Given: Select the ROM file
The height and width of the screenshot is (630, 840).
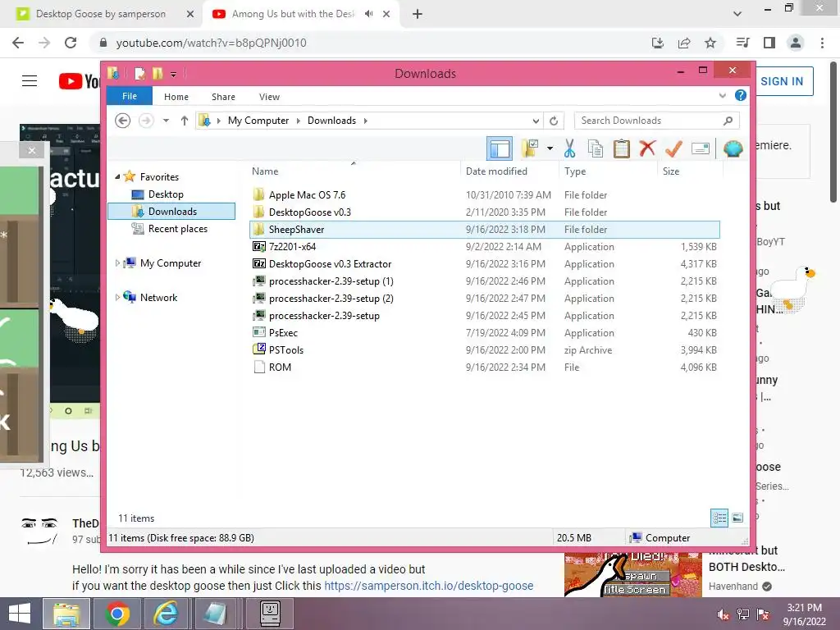Looking at the screenshot, I should point(484,367).
